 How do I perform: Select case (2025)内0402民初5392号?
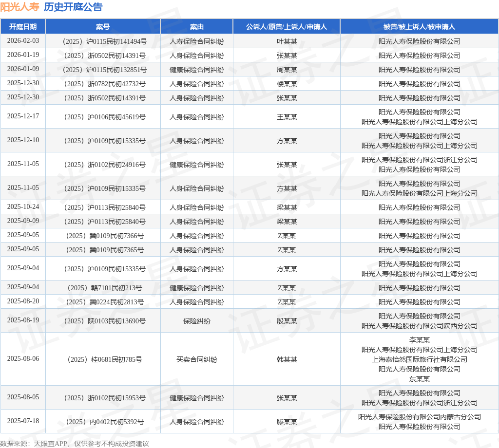[x=103, y=422]
